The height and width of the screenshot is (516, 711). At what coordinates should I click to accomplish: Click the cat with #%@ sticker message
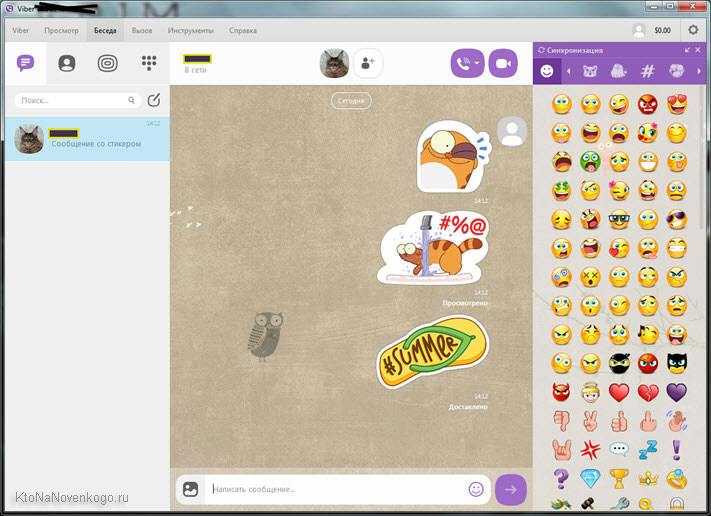[x=433, y=247]
